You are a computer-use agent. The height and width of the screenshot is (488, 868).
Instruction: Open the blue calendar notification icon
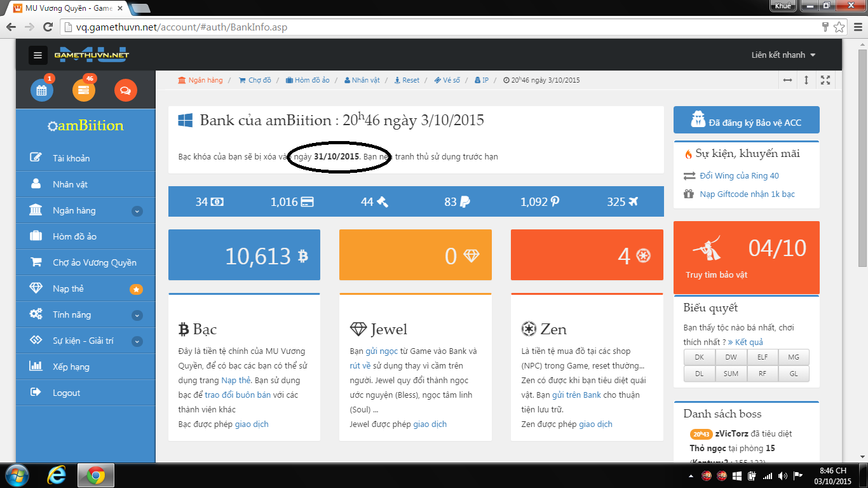[42, 90]
